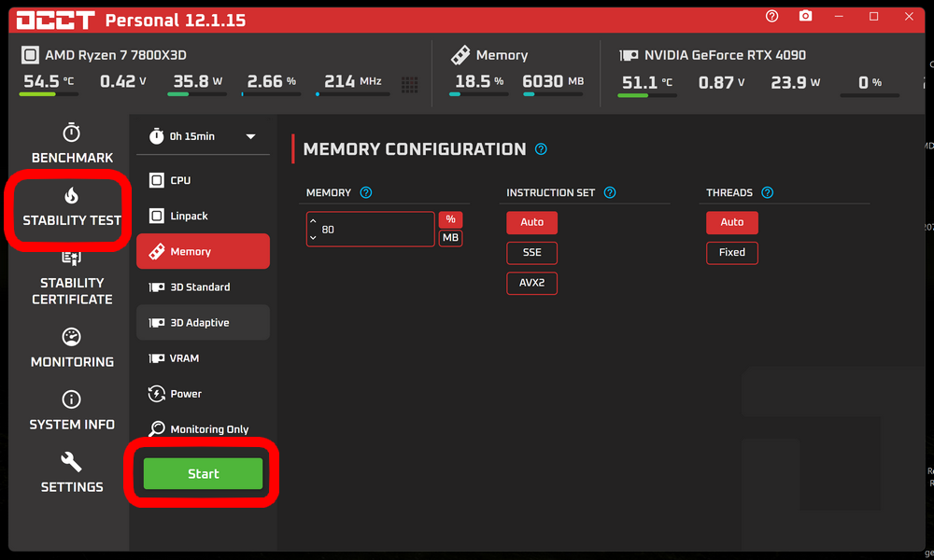This screenshot has width=934, height=560.
Task: Select the 3D Standard test
Action: click(203, 287)
